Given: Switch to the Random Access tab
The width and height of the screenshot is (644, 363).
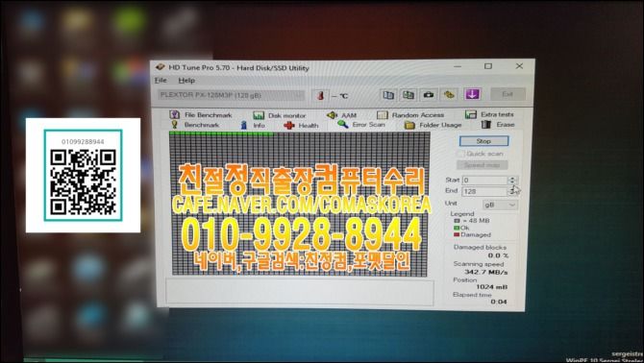Looking at the screenshot, I should (x=410, y=115).
